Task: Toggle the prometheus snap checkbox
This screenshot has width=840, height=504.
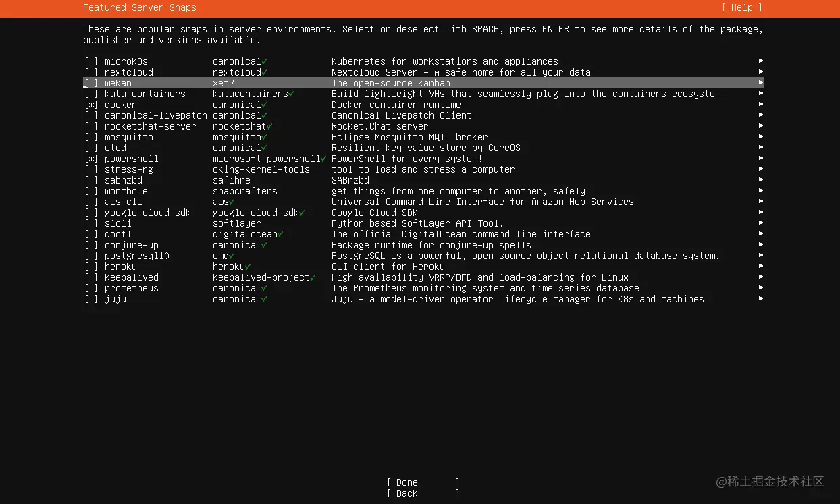Action: pos(91,288)
